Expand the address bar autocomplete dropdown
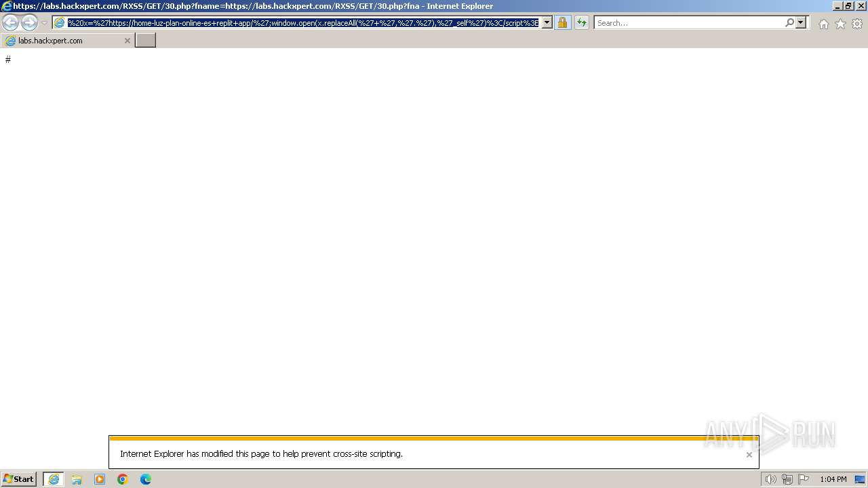The height and width of the screenshot is (488, 868). (x=547, y=23)
